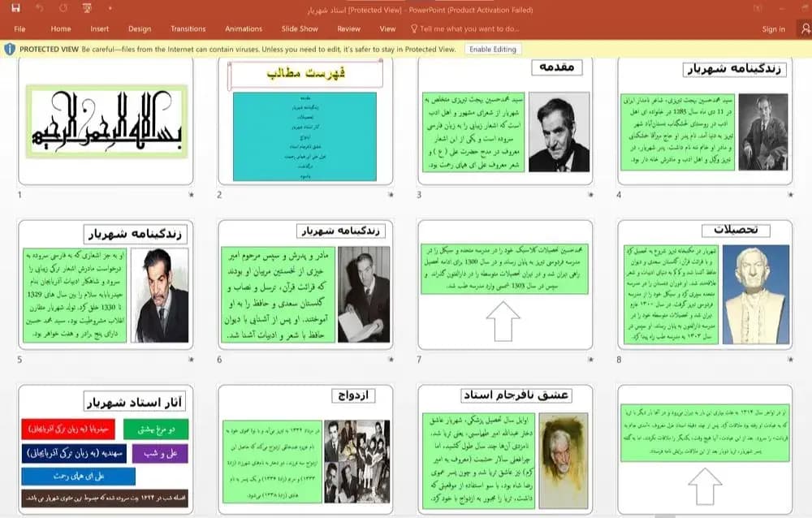
Task: Select slide 5 thumbnail with portrait painting
Action: 106,284
